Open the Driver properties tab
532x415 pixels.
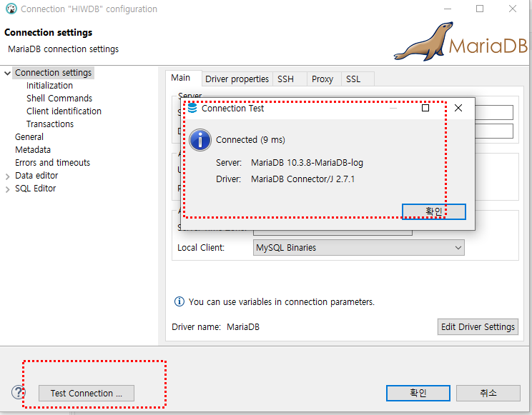pos(237,79)
